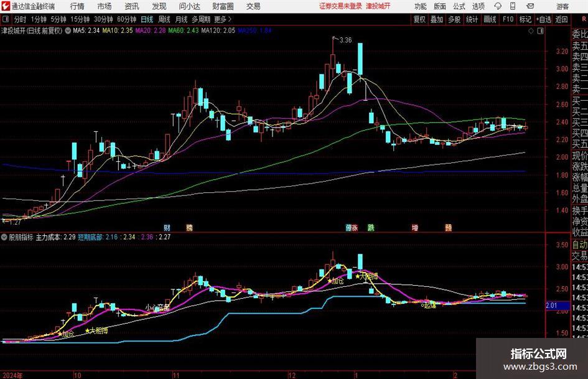
Task: Click the MA10: 2.35 indicator label
Action: pyautogui.click(x=118, y=30)
